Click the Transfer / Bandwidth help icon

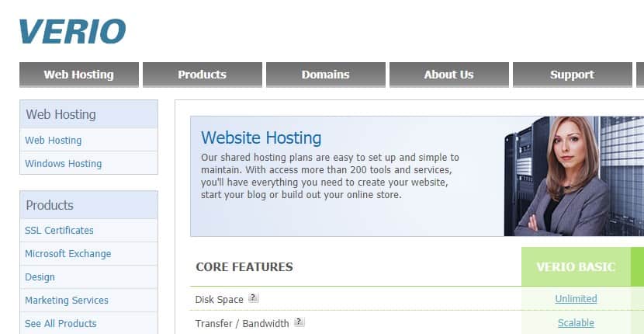point(299,322)
